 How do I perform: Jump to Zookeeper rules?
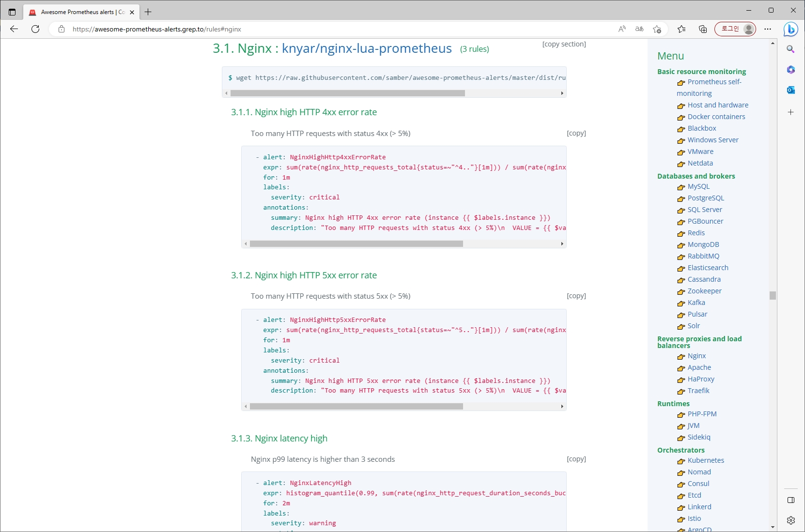(704, 291)
